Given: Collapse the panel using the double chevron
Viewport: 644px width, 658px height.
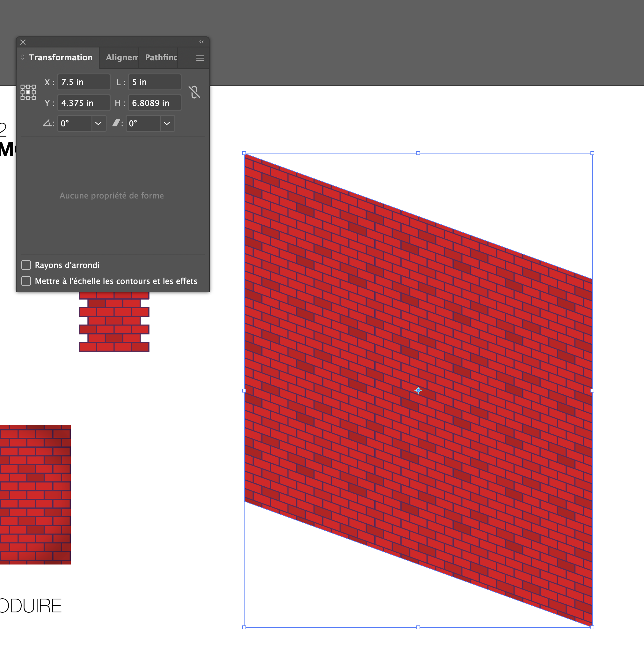Looking at the screenshot, I should (201, 41).
